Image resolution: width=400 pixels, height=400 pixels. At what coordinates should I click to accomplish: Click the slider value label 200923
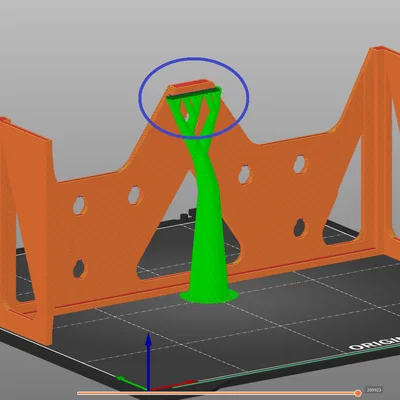point(374,390)
